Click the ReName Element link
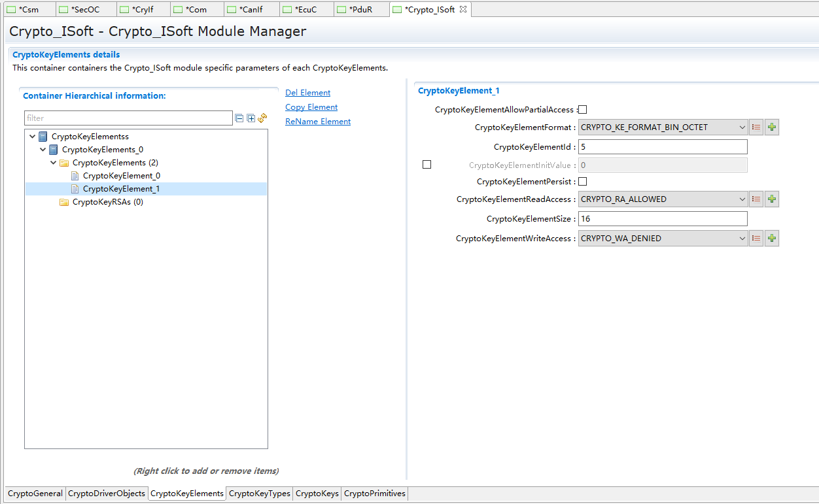819x504 pixels. click(x=318, y=122)
